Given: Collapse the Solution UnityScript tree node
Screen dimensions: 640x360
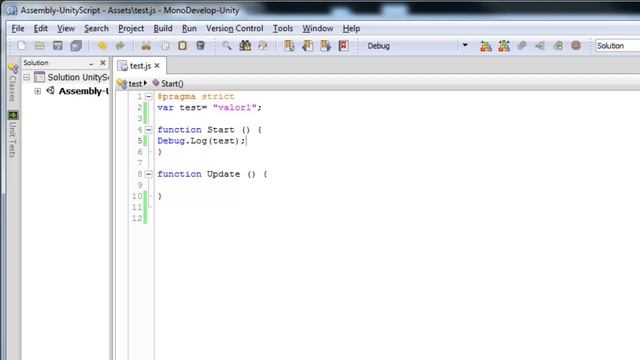Looking at the screenshot, I should [27, 77].
